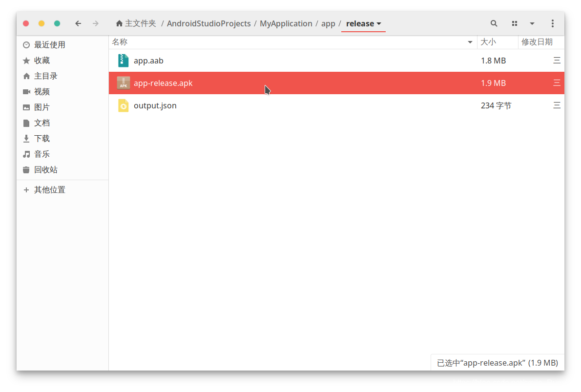
Task: Click the clock icon for Recent
Action: point(26,45)
